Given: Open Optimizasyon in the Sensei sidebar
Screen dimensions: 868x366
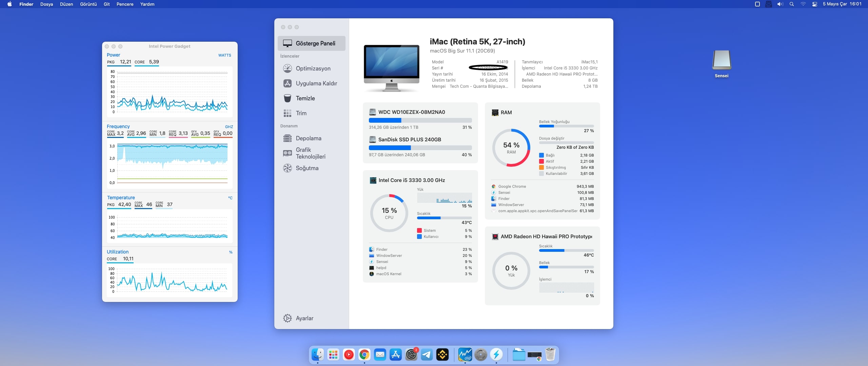Looking at the screenshot, I should 313,68.
